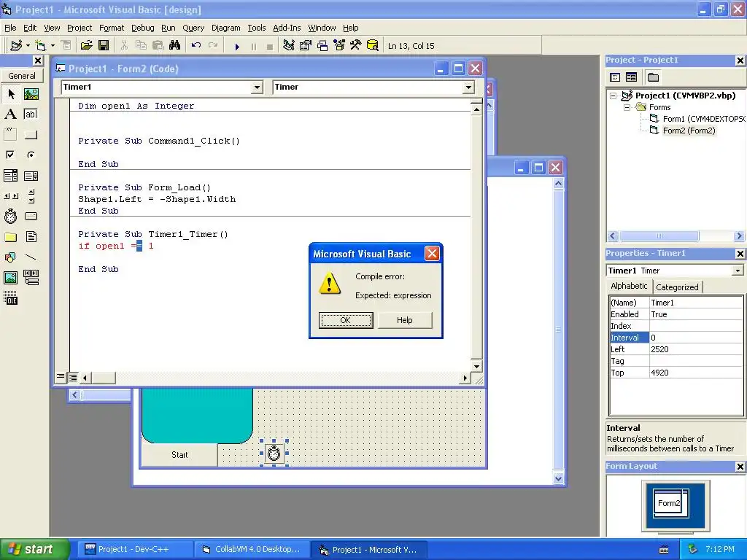Select Form1 in the project tree
This screenshot has width=747, height=560.
click(x=697, y=119)
